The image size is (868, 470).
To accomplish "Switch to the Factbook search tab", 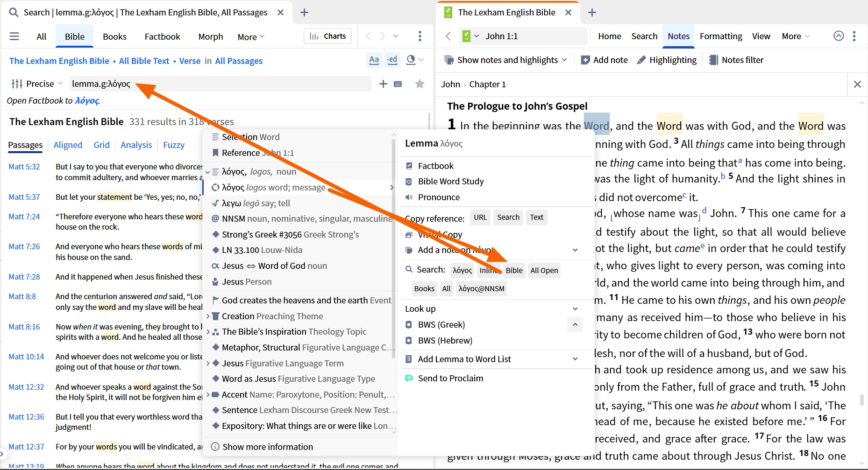I will (162, 36).
